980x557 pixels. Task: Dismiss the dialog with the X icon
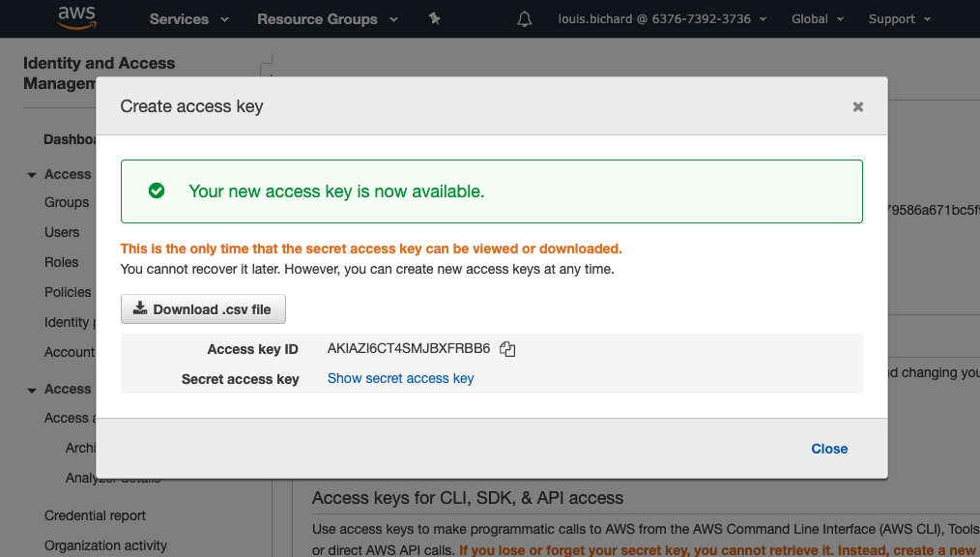coord(857,106)
